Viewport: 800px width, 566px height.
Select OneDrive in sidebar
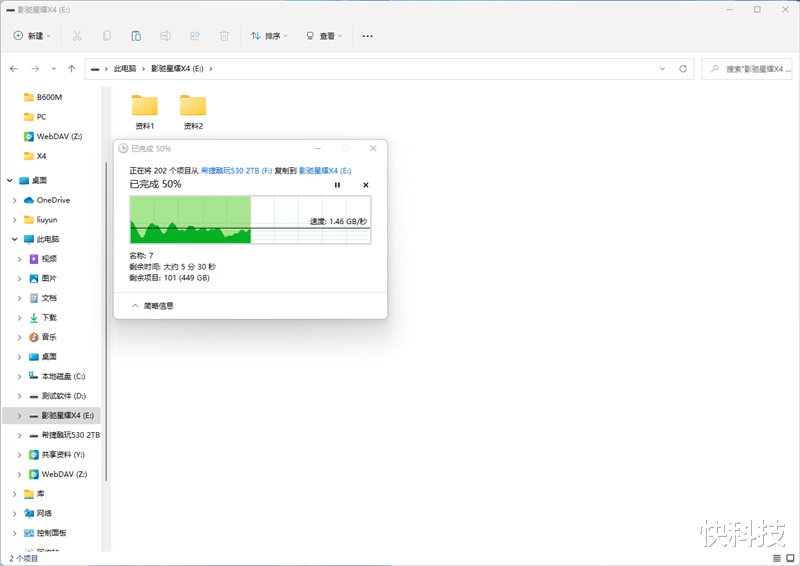coord(47,200)
